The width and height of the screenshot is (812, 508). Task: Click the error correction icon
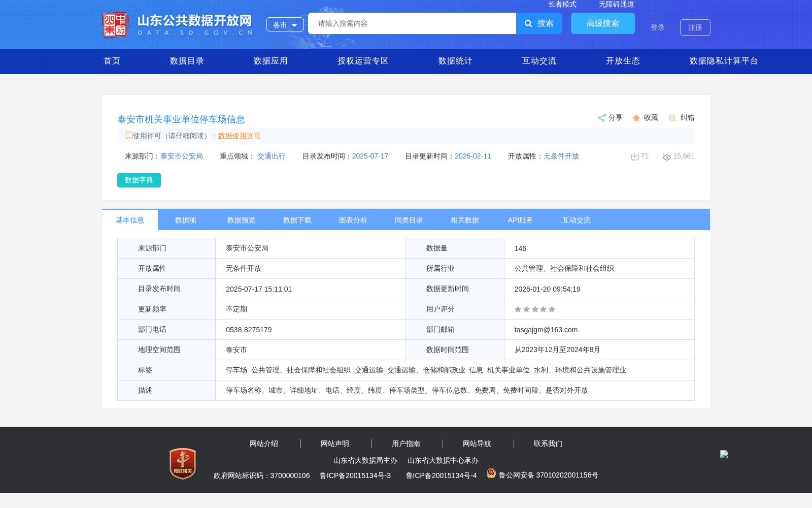672,118
